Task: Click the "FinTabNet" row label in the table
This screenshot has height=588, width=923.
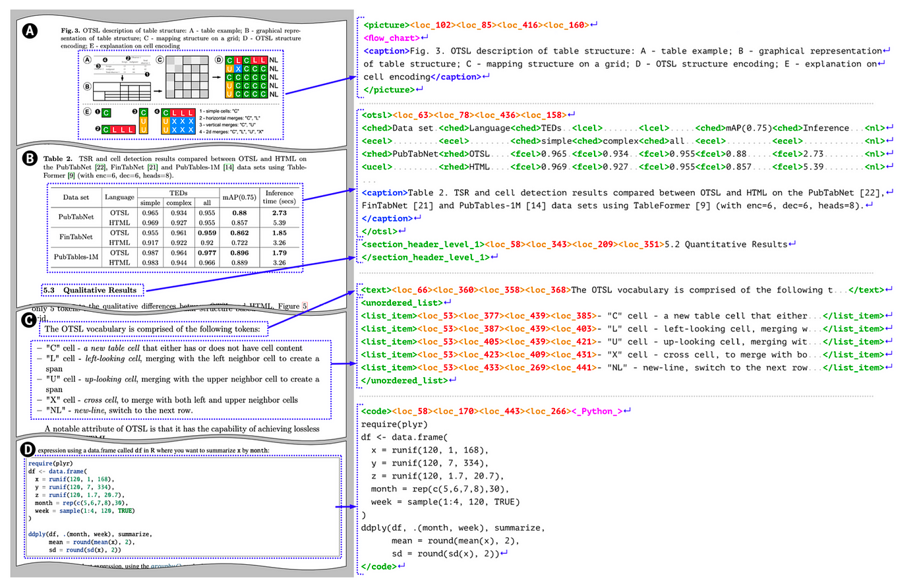Action: (x=76, y=237)
